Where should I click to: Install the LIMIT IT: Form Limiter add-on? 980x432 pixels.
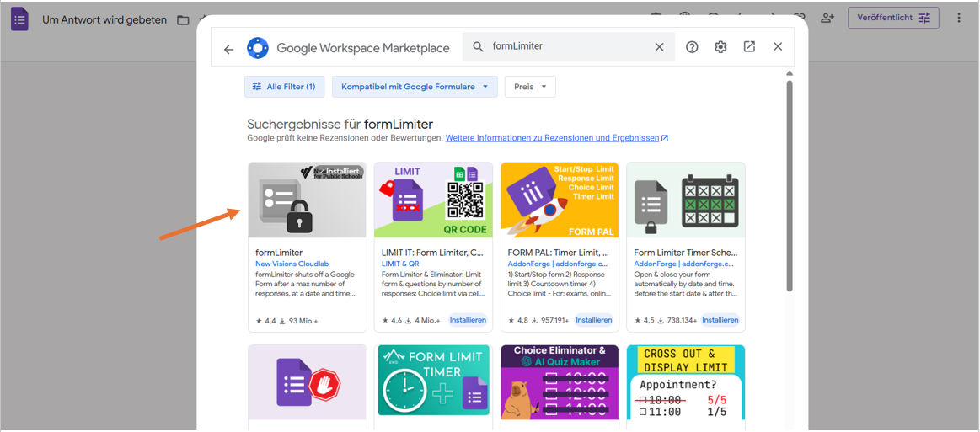click(x=468, y=320)
